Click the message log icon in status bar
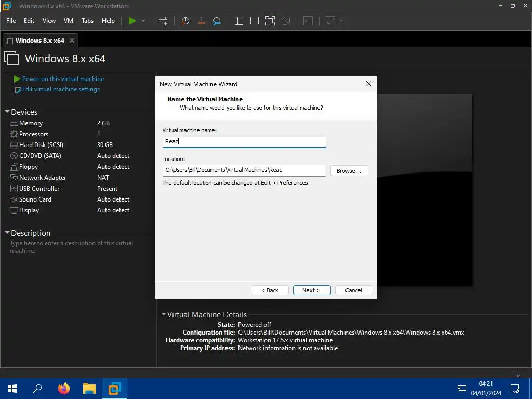This screenshot has width=532, height=399. tap(516, 373)
